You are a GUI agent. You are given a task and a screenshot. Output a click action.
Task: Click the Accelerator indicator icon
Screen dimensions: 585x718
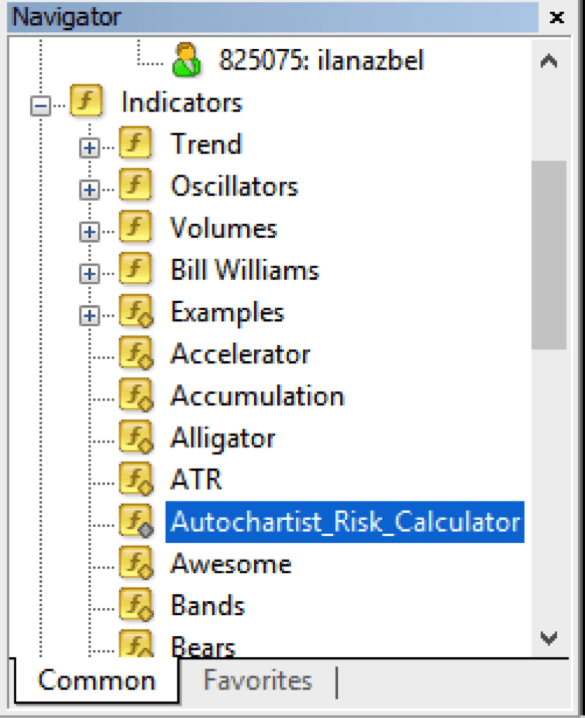[135, 353]
